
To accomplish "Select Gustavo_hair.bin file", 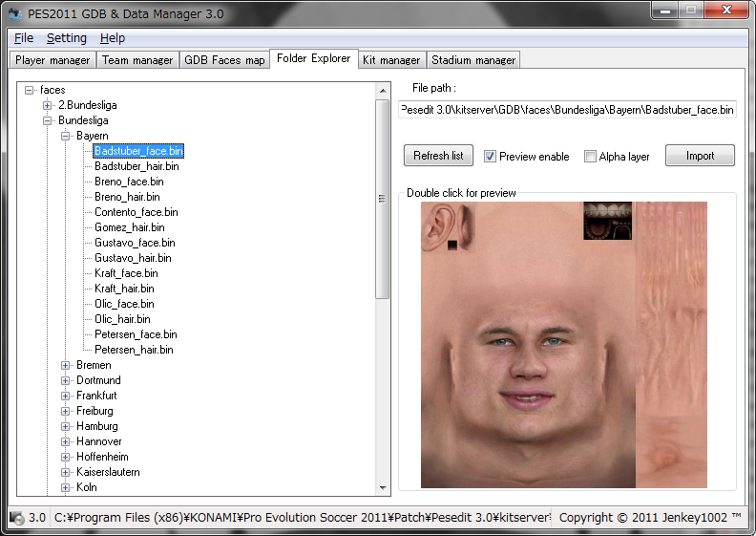I will click(133, 258).
